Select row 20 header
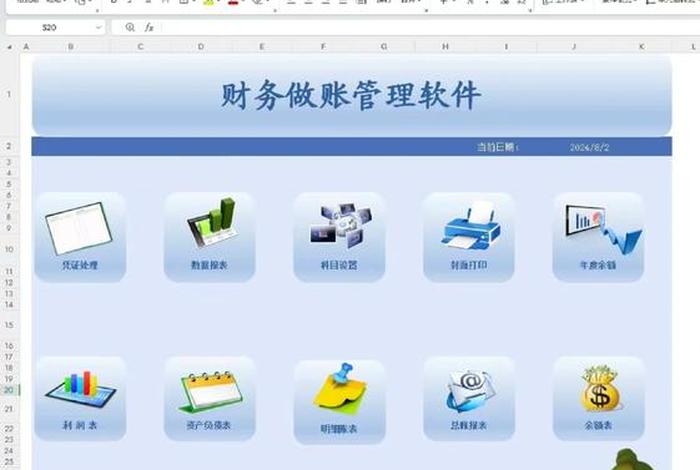The image size is (700, 470). pyautogui.click(x=9, y=390)
